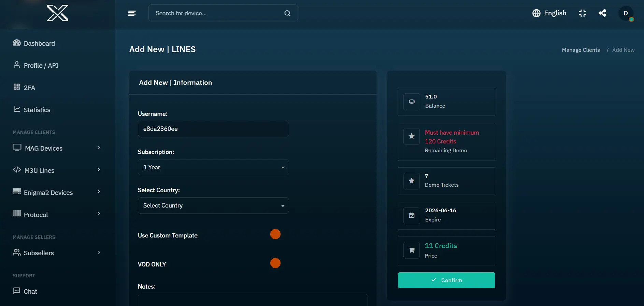Collapse the sidebar with the hamburger menu icon
The width and height of the screenshot is (644, 306).
click(x=132, y=13)
